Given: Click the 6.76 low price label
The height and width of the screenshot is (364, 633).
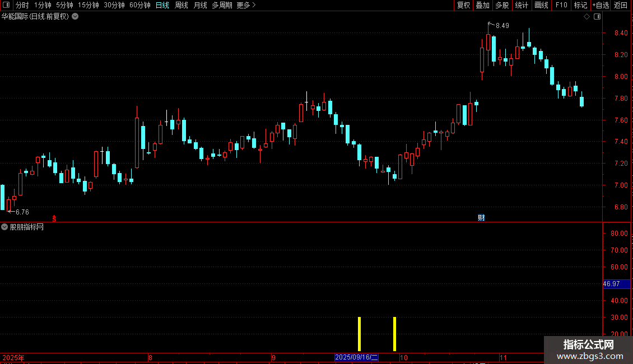Looking at the screenshot, I should pyautogui.click(x=22, y=212).
